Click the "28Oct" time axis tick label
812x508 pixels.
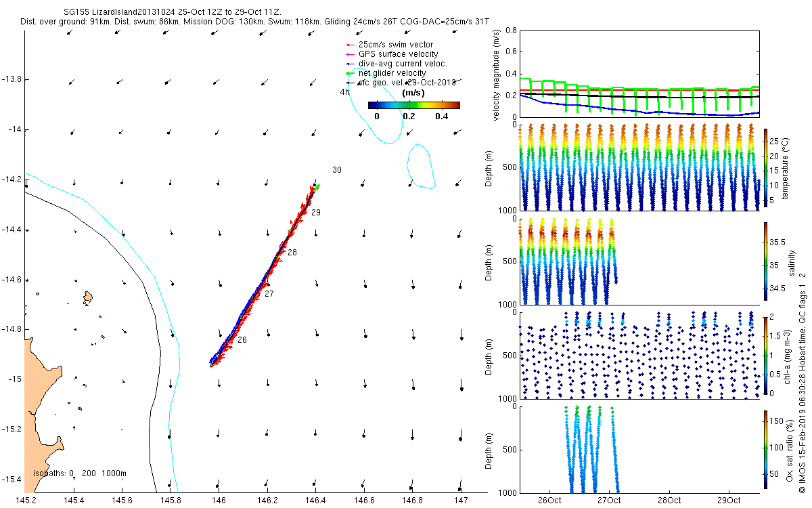pos(669,501)
